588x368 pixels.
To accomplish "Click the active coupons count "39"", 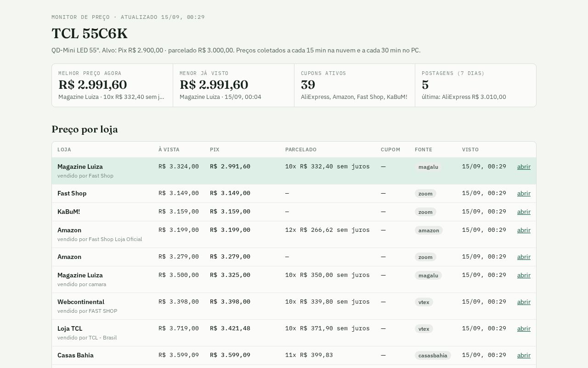I will click(x=308, y=85).
